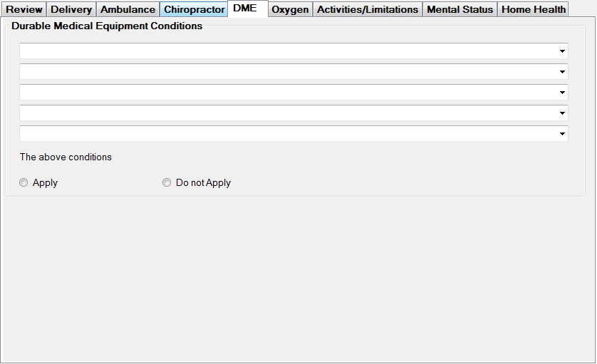Select the Ambulance tab
The height and width of the screenshot is (364, 597).
[x=128, y=9]
